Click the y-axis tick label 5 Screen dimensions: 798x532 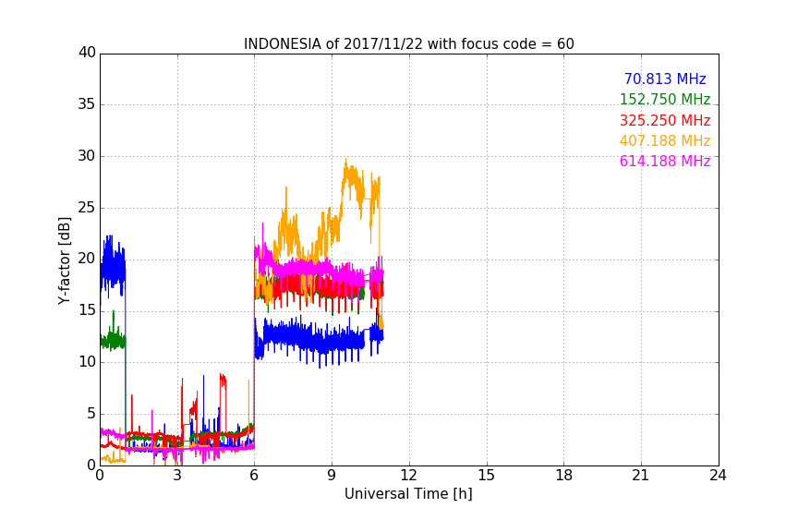coord(91,414)
